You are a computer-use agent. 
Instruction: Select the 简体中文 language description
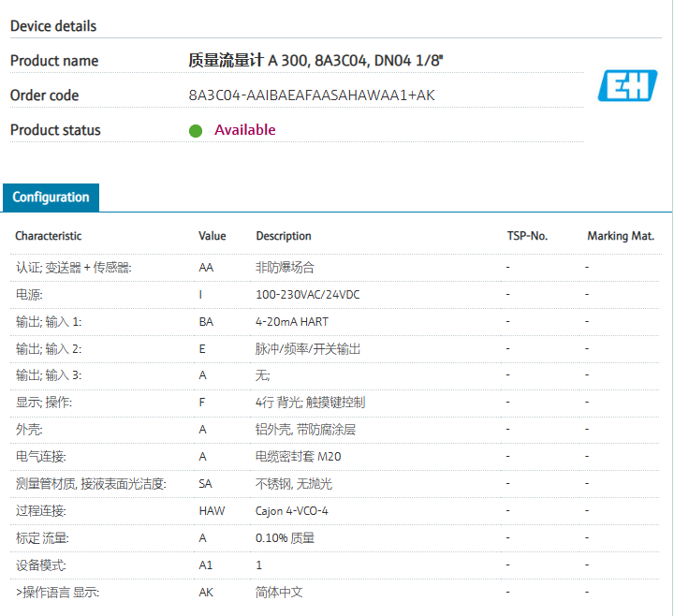click(x=279, y=593)
